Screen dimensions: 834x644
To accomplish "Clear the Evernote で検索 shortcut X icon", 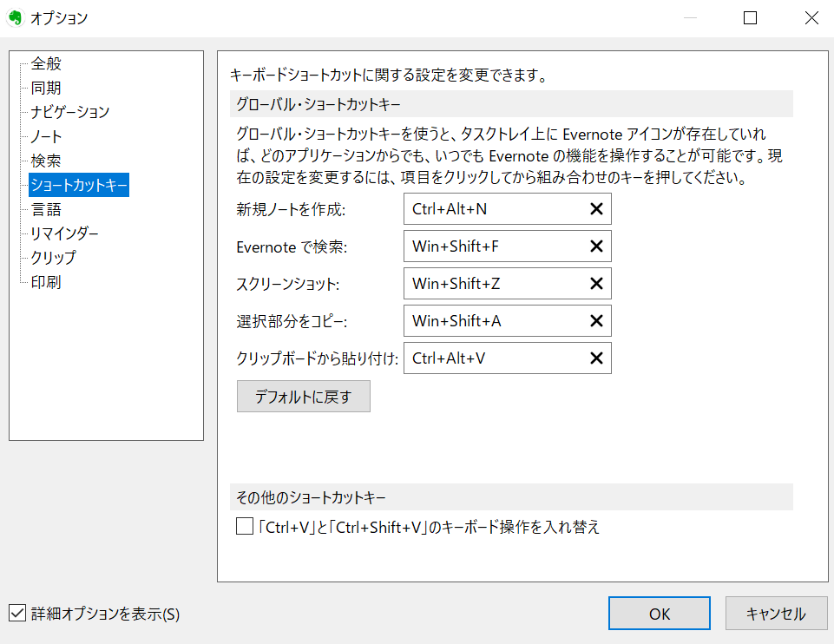I will click(596, 246).
